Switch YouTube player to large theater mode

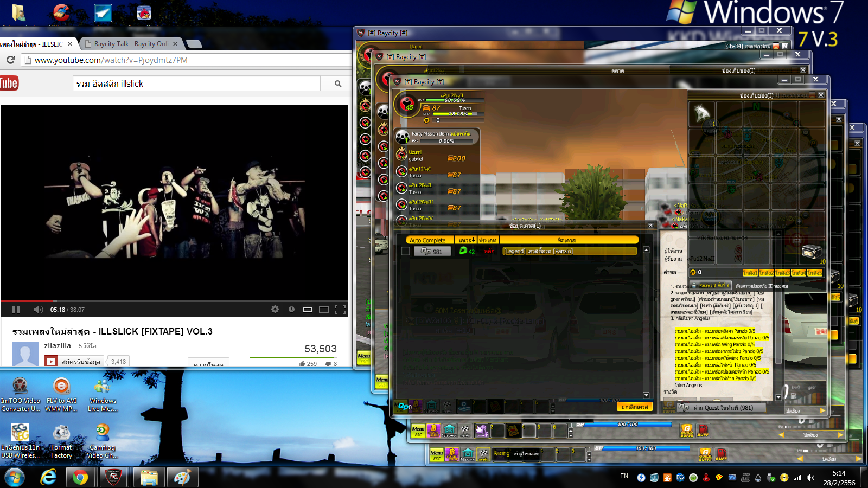coord(324,310)
